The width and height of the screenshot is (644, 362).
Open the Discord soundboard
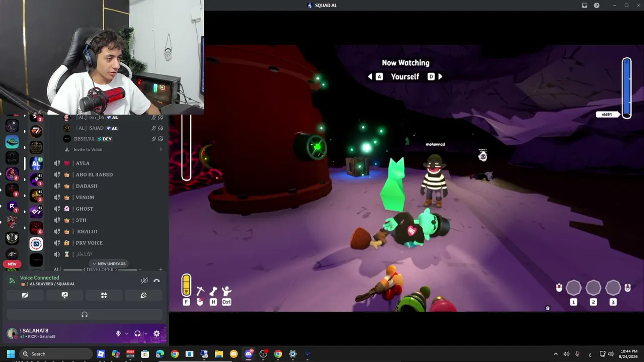143,295
